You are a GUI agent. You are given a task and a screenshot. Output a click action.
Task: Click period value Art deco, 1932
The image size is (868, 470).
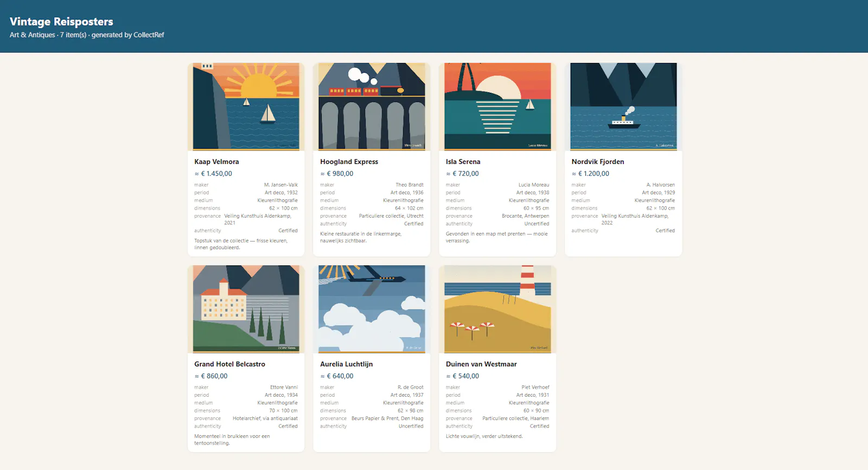click(281, 193)
